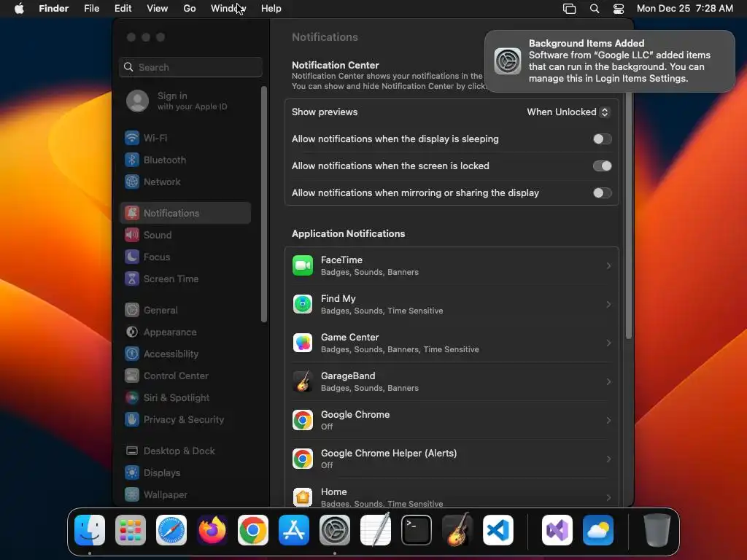Viewport: 747px width, 560px height.
Task: Expand FaceTime notification settings chevron
Action: (608, 265)
